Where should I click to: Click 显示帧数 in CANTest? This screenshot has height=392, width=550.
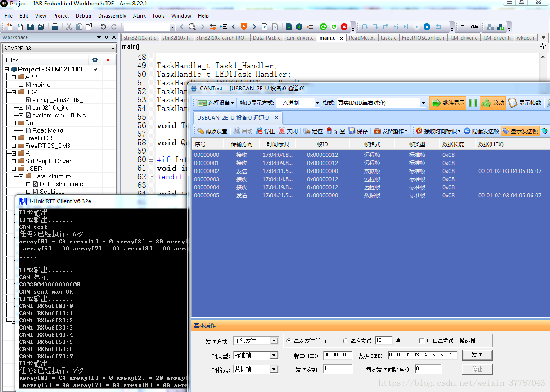[x=525, y=103]
